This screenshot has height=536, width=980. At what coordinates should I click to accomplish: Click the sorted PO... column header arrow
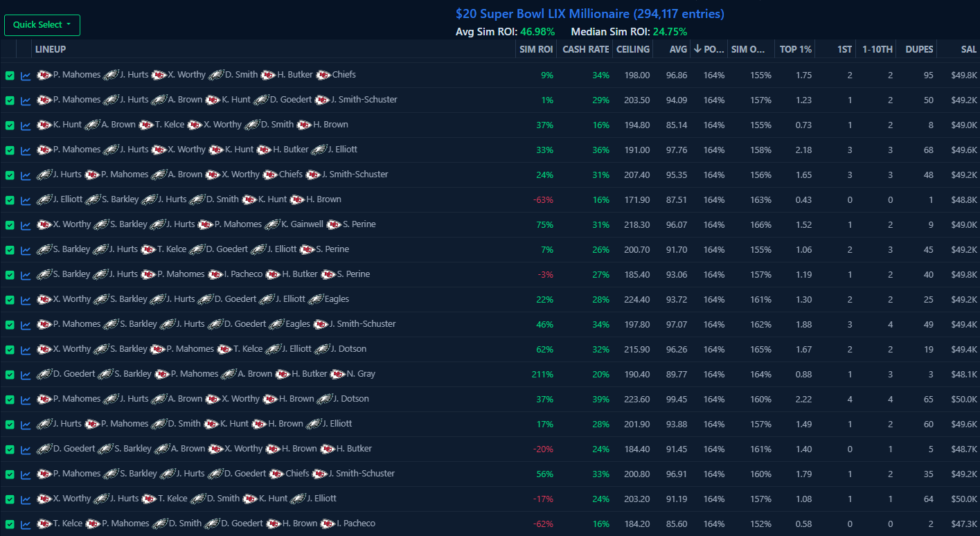(697, 49)
